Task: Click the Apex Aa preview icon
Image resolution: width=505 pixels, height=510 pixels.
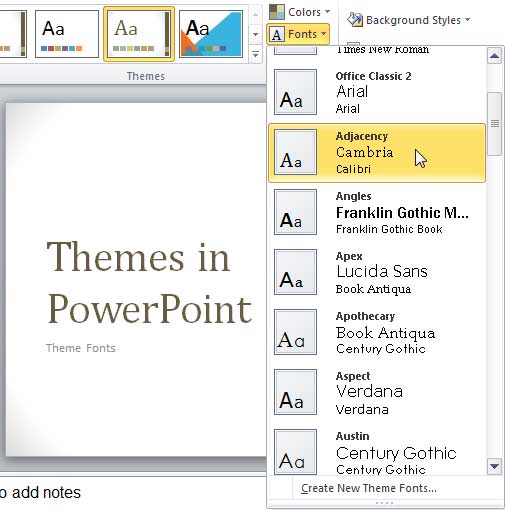Action: [x=295, y=272]
